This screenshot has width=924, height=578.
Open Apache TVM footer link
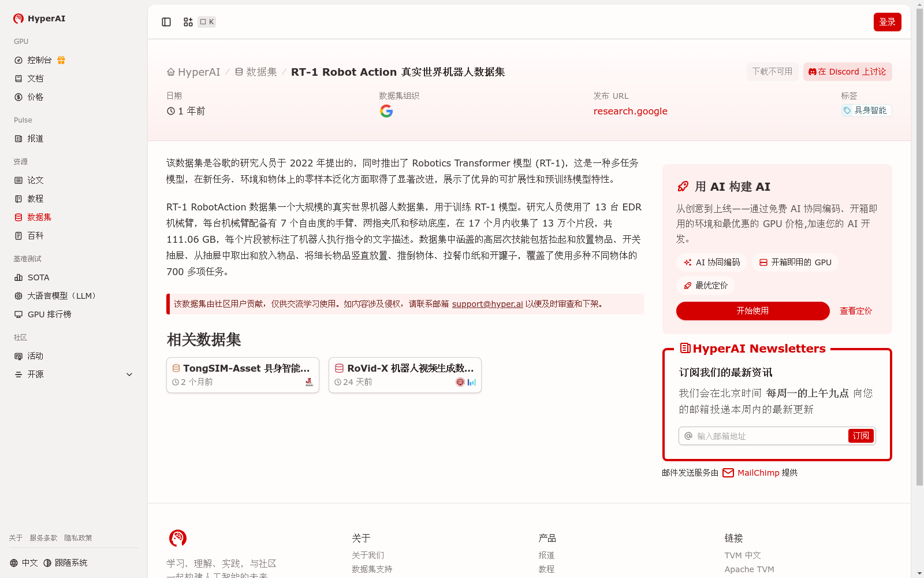point(750,569)
